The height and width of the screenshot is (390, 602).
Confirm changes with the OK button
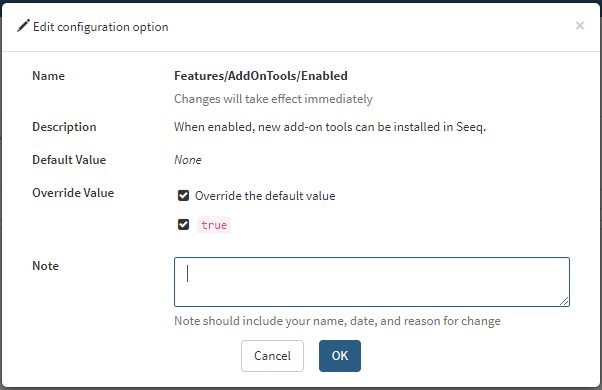[340, 356]
